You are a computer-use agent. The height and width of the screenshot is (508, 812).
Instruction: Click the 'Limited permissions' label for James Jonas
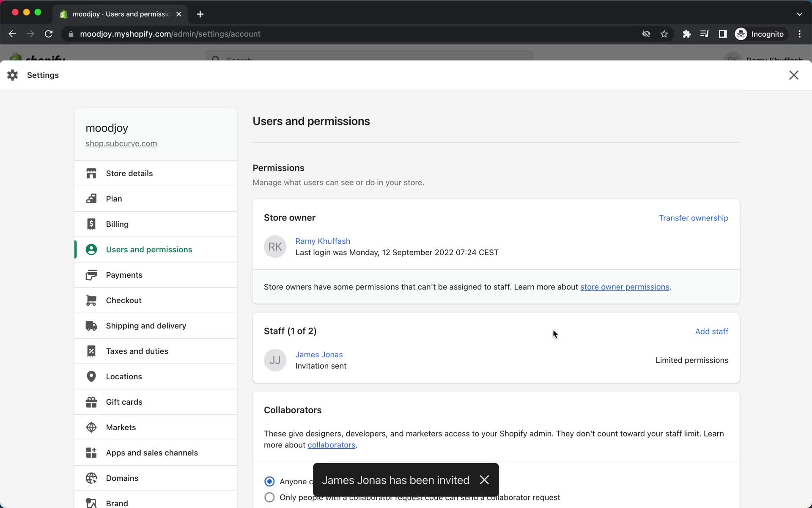coord(692,360)
